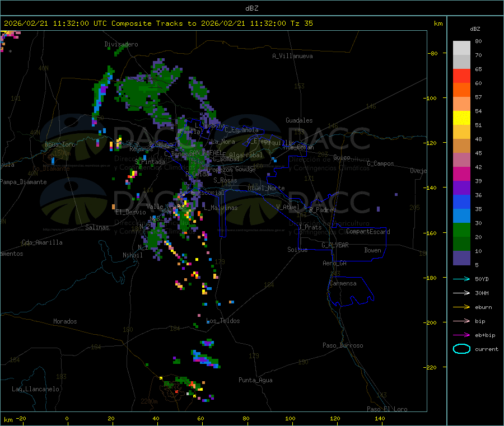Image resolution: width=504 pixels, height=426 pixels.
Task: Click the 'Los_Toldos' map label
Action: [223, 321]
